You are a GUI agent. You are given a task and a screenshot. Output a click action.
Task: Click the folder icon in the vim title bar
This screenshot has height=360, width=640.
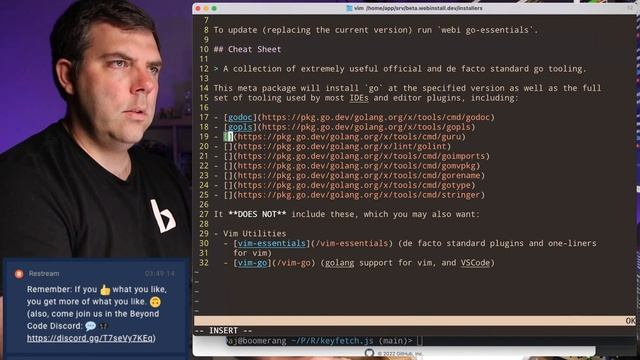click(349, 8)
